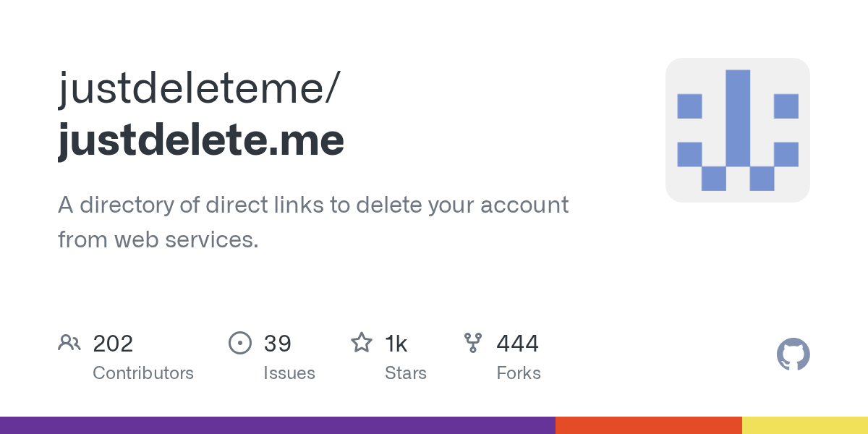This screenshot has width=868, height=434.
Task: Open the justdeleteme owner name
Action: 197,89
